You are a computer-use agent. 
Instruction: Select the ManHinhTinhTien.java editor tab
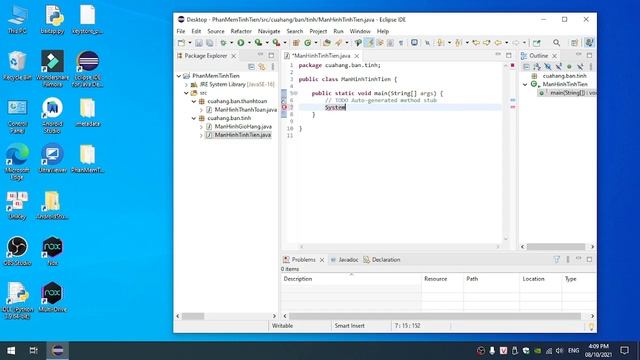(x=321, y=56)
